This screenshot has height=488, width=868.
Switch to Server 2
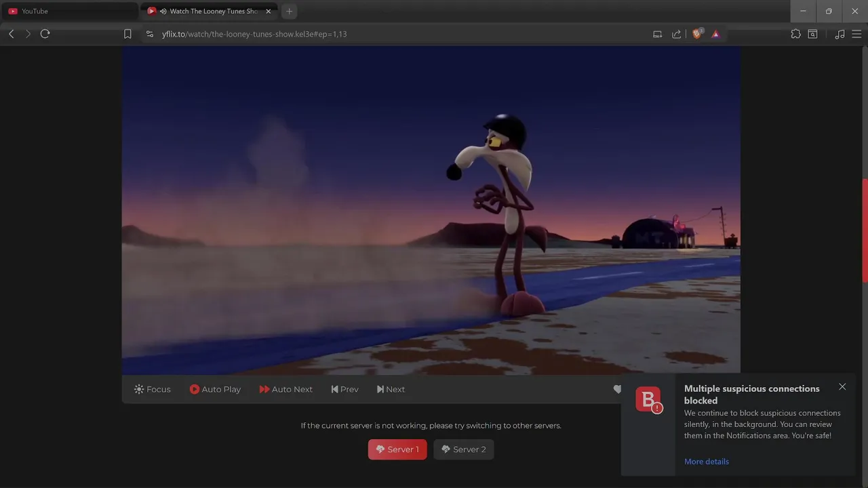point(464,449)
